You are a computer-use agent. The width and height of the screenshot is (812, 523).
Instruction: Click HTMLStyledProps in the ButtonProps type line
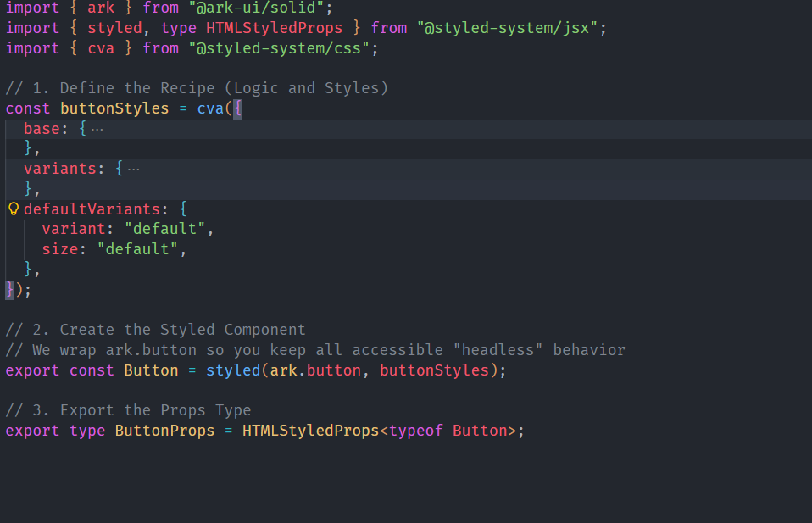[311, 431]
